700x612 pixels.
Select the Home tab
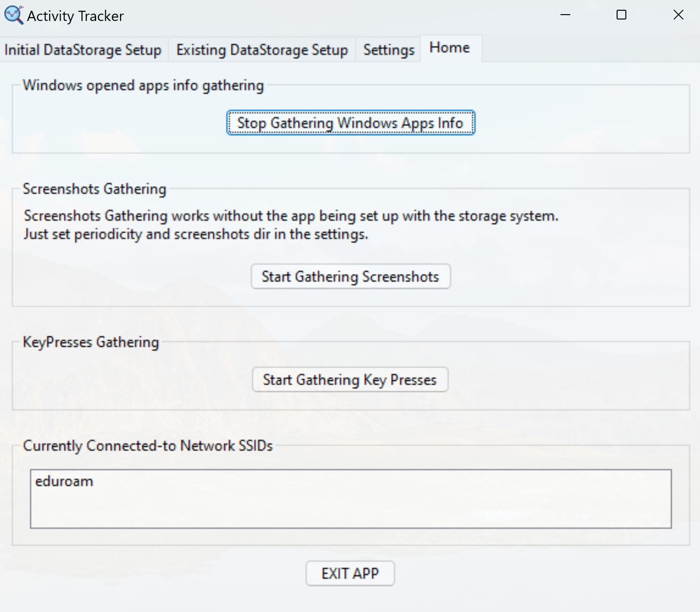pos(450,48)
